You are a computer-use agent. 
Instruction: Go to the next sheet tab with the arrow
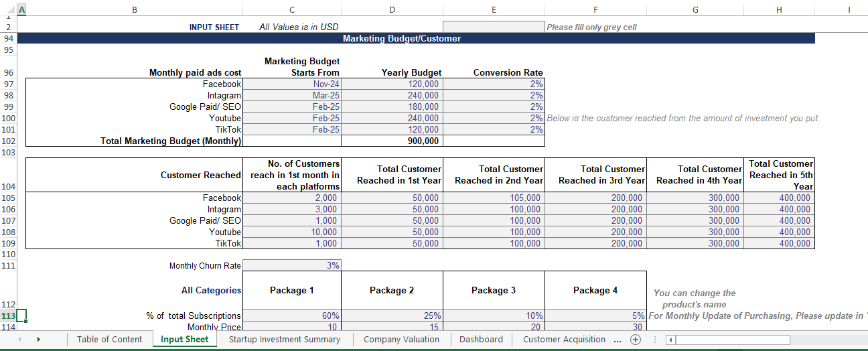38,340
